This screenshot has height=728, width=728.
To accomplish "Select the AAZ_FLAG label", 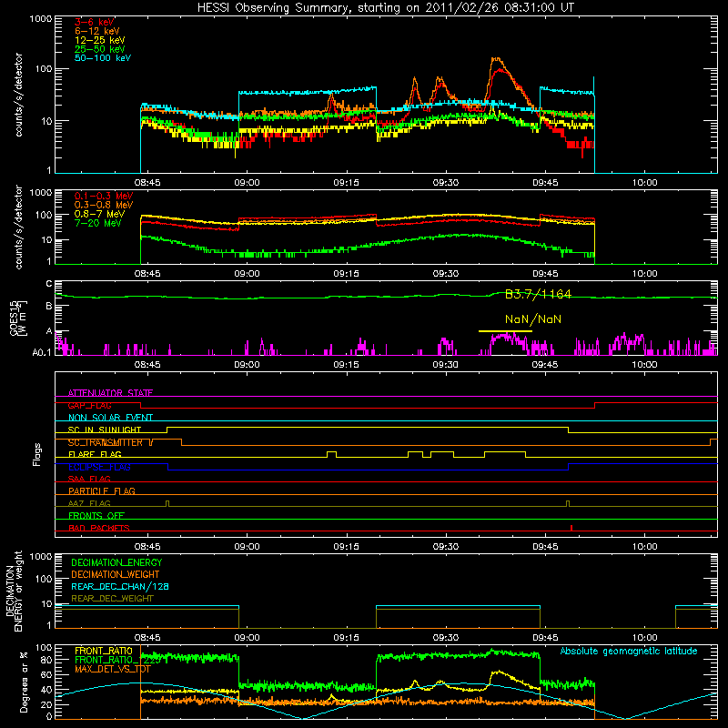I will 89,503.
